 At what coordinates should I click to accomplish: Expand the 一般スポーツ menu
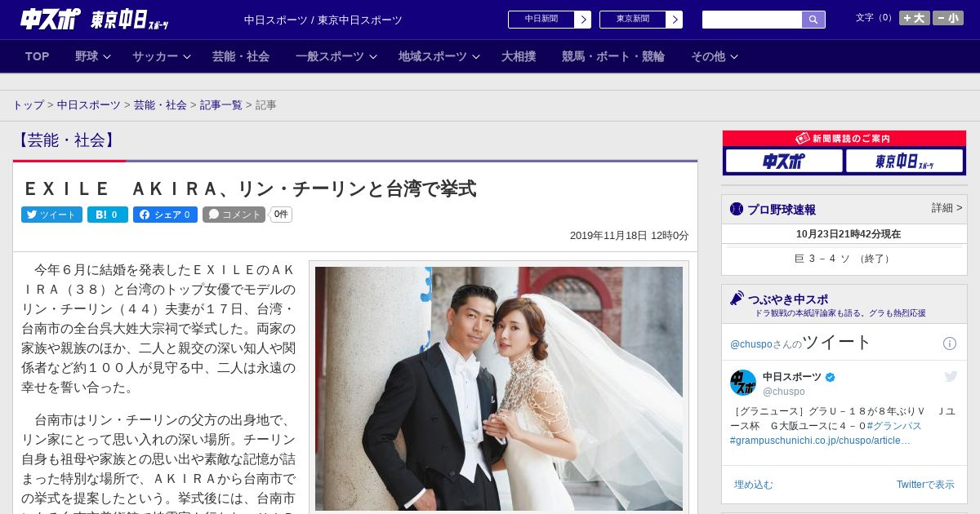coord(336,56)
